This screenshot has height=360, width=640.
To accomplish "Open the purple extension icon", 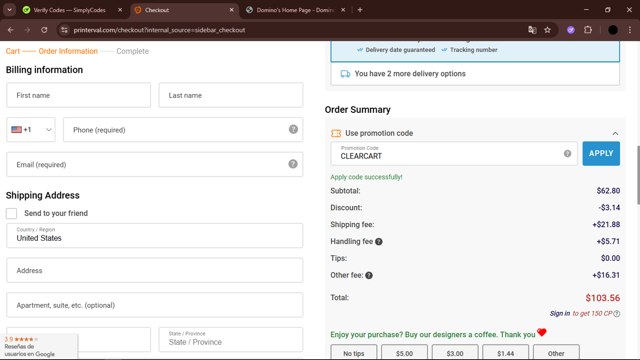I will click(x=571, y=30).
